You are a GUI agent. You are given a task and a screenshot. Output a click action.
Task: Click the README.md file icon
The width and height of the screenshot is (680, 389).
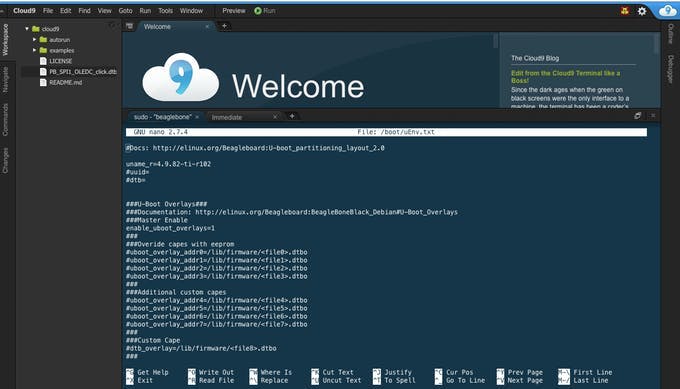[43, 82]
